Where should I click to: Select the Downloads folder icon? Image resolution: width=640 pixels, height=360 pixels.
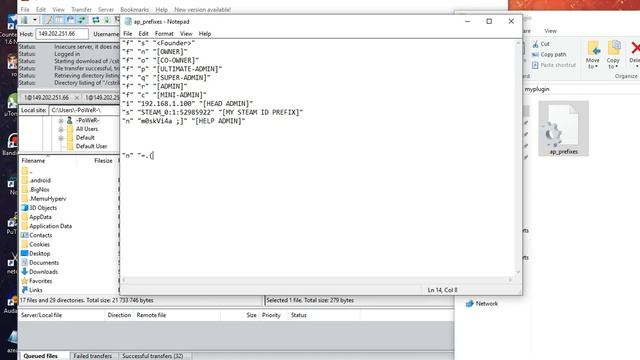[24, 271]
